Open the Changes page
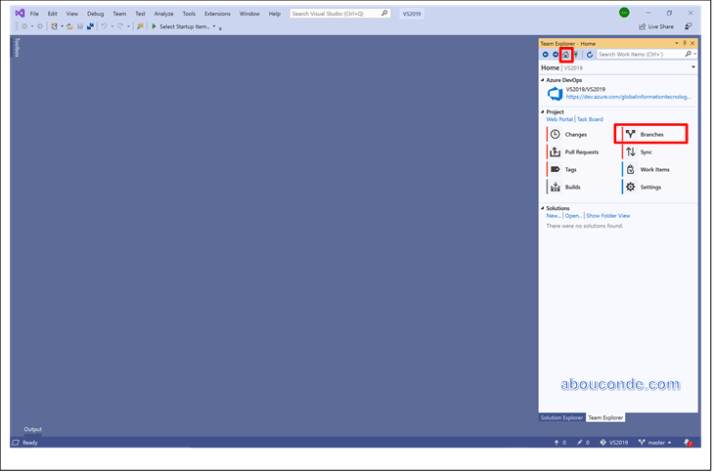The height and width of the screenshot is (472, 714). (575, 134)
